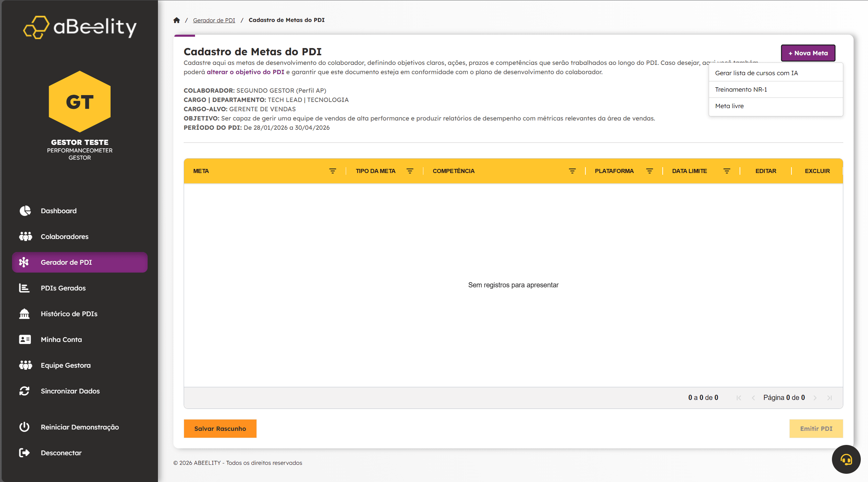Navigate to Histórico de PDIs

coord(69,313)
